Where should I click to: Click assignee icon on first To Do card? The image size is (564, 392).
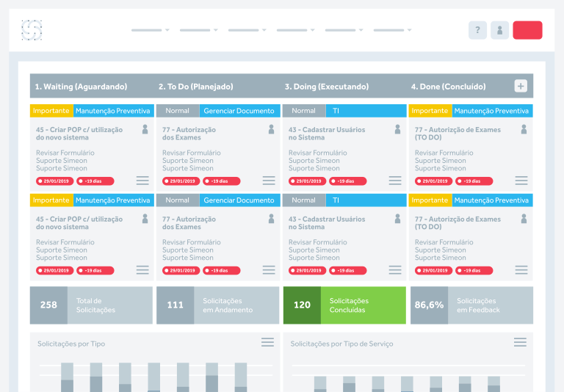[x=271, y=129]
